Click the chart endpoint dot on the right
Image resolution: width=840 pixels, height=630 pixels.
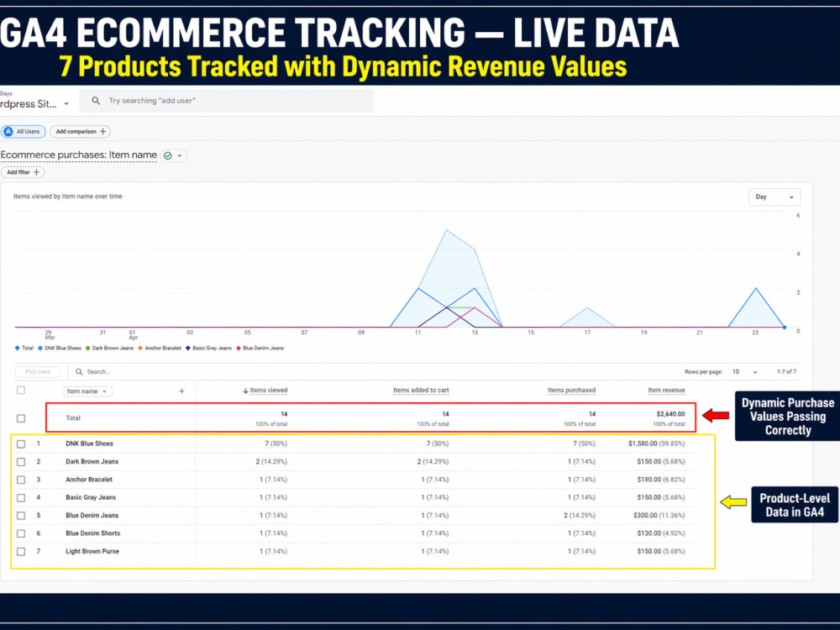[x=785, y=327]
